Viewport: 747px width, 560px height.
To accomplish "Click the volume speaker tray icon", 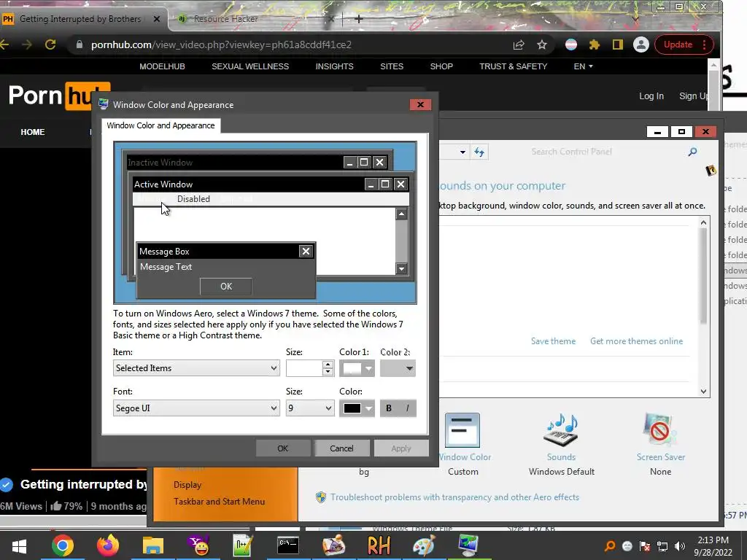I will tap(680, 546).
